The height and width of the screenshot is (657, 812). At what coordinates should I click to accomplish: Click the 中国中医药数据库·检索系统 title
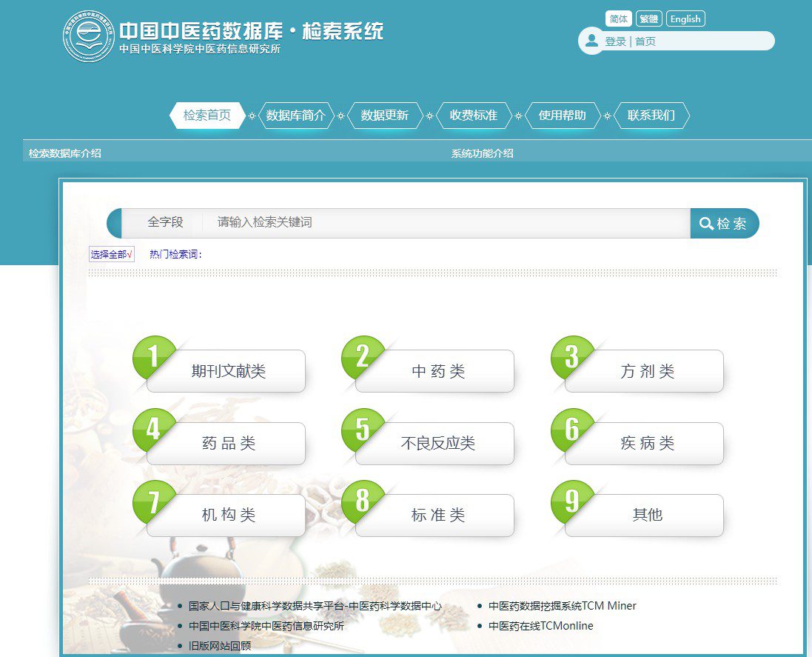click(x=251, y=31)
